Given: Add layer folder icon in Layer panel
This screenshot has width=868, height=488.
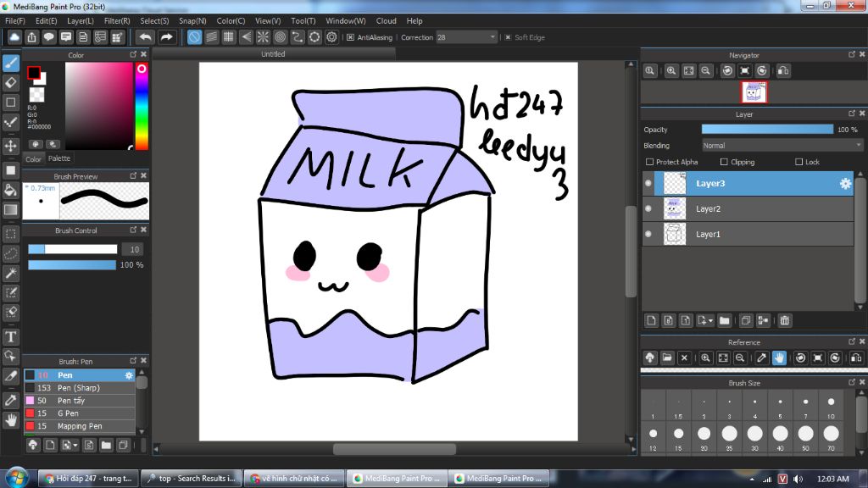Looking at the screenshot, I should point(724,320).
